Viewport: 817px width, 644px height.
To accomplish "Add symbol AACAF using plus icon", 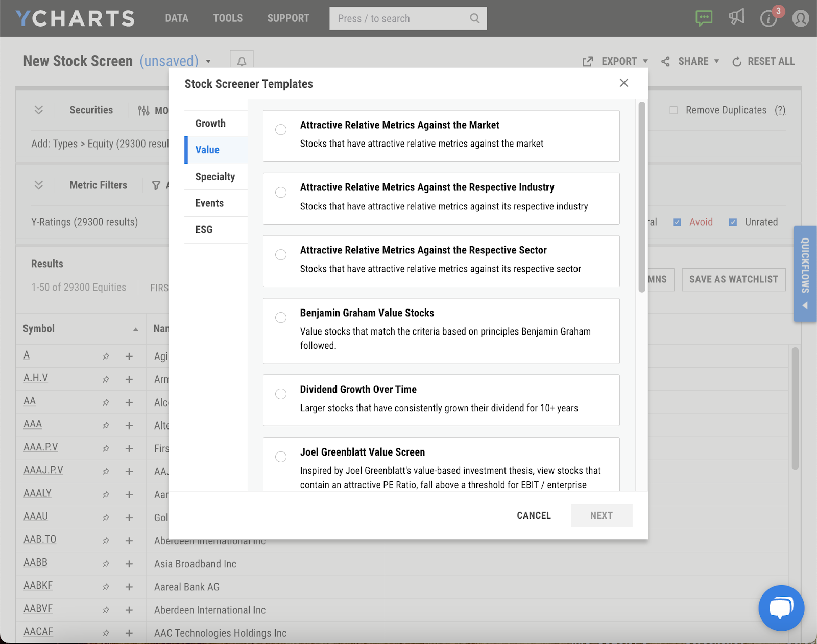I will pos(129,633).
